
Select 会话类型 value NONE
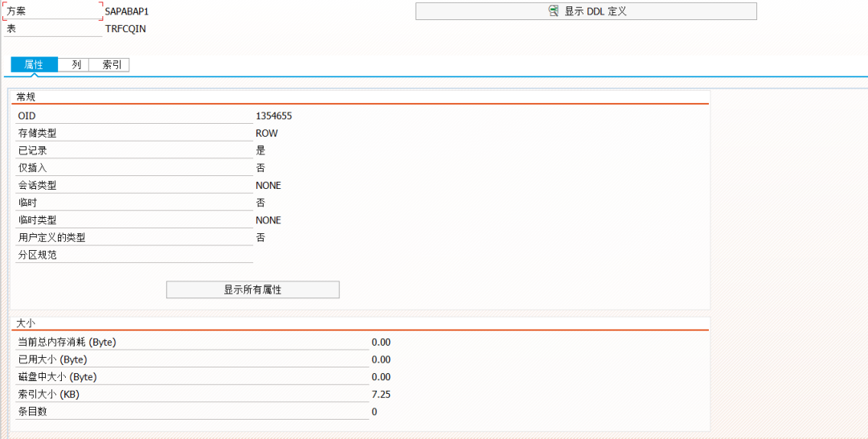point(268,186)
